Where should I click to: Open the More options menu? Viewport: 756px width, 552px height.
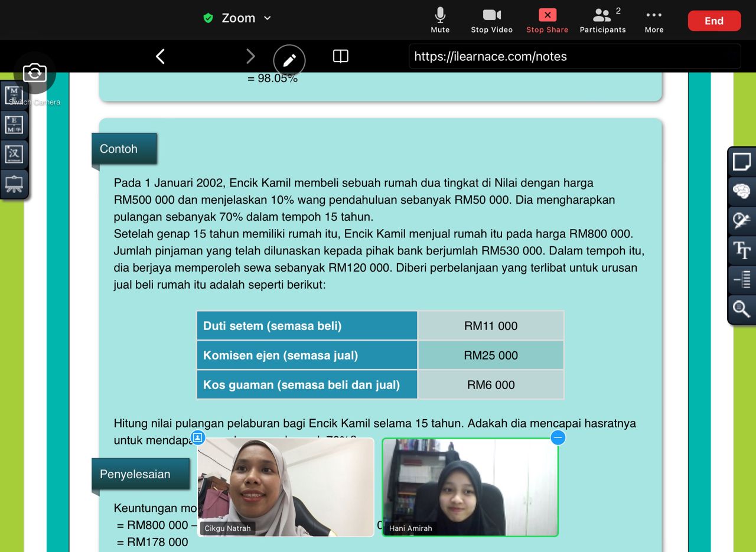pyautogui.click(x=654, y=19)
